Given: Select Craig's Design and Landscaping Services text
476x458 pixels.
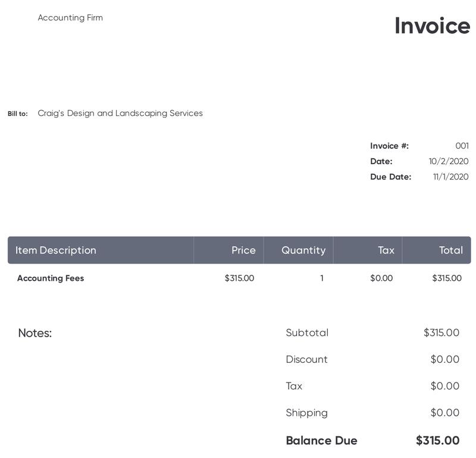Looking at the screenshot, I should click(x=120, y=113).
